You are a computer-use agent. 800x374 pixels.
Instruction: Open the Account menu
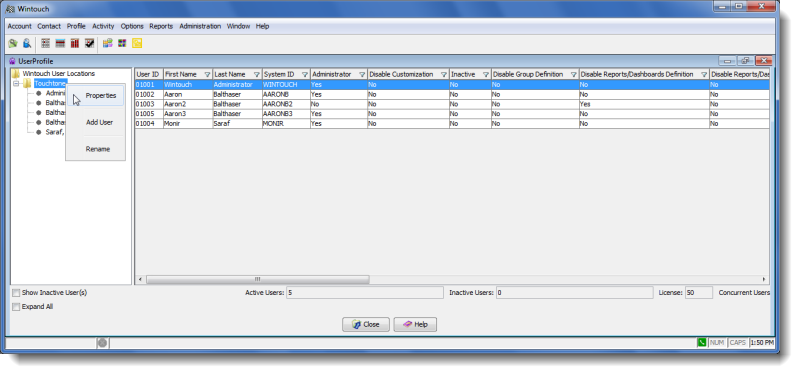pos(19,26)
